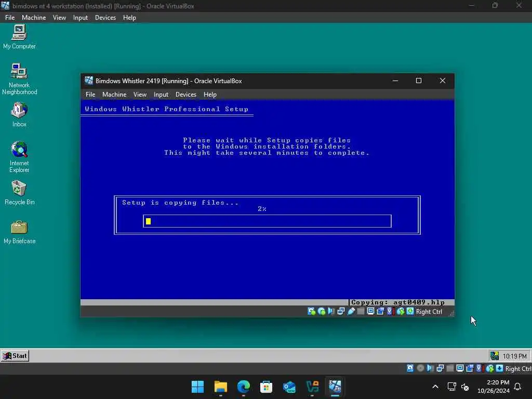Open My Computer on the NT desktop

(x=19, y=37)
